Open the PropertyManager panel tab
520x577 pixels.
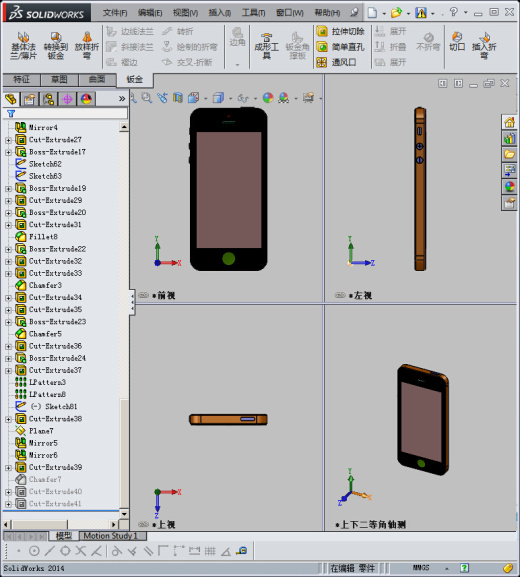29,99
